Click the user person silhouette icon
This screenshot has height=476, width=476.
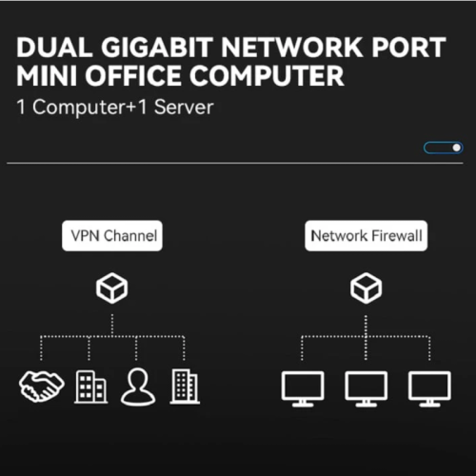138,387
